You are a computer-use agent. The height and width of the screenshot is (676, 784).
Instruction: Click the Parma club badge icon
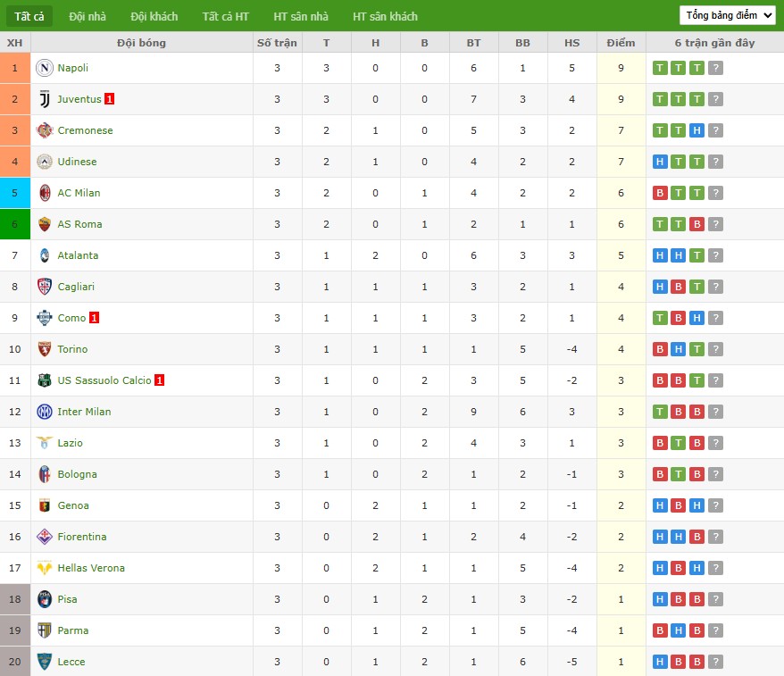coord(45,630)
